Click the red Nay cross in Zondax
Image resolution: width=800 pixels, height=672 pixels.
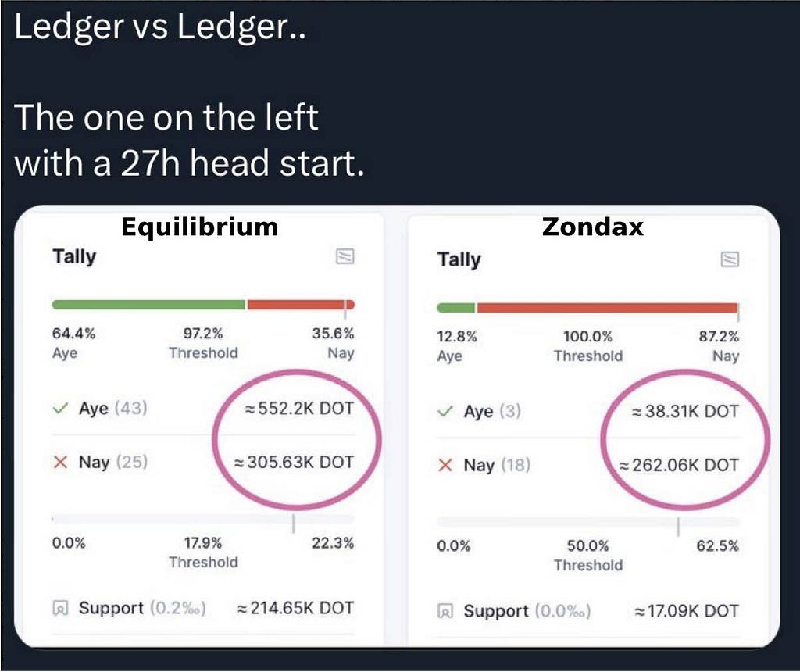pos(445,466)
